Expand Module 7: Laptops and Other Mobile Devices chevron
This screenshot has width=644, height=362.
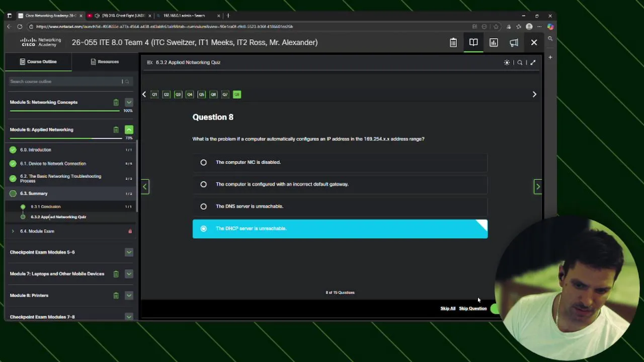[x=129, y=274]
